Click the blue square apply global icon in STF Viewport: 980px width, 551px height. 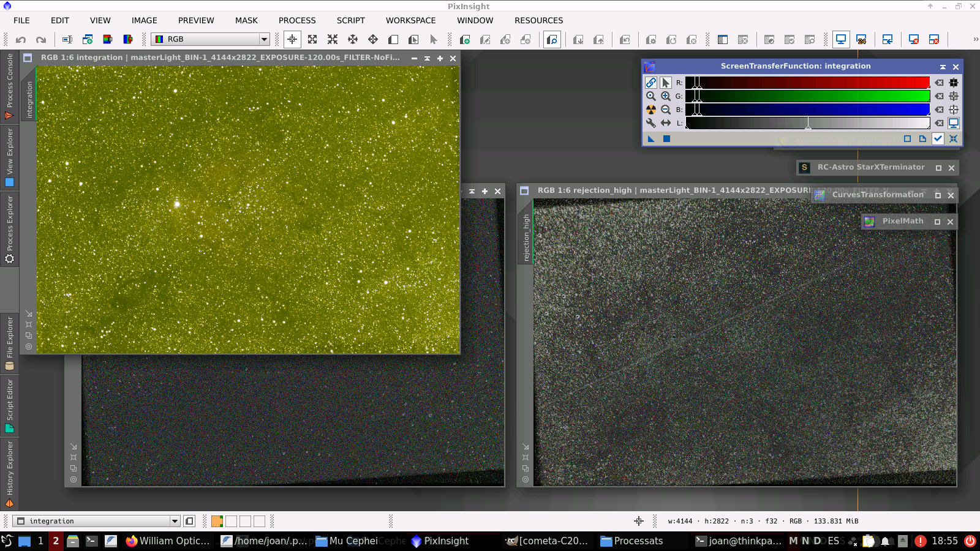click(x=666, y=139)
